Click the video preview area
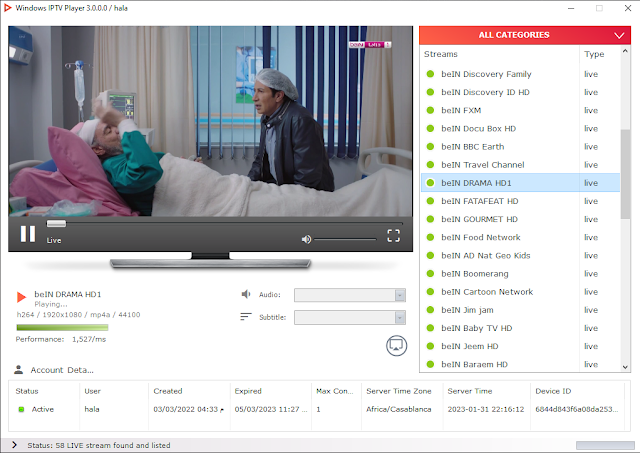 pyautogui.click(x=210, y=122)
